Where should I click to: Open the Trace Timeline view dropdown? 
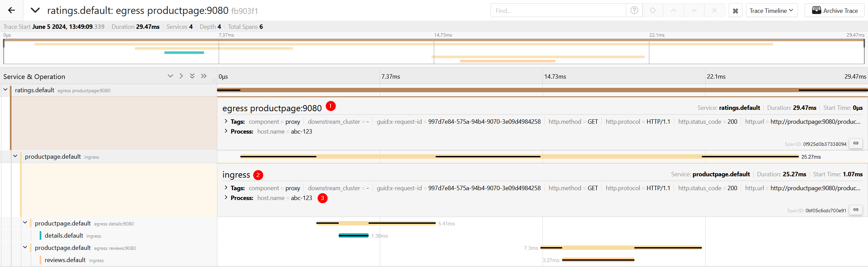[x=771, y=11]
